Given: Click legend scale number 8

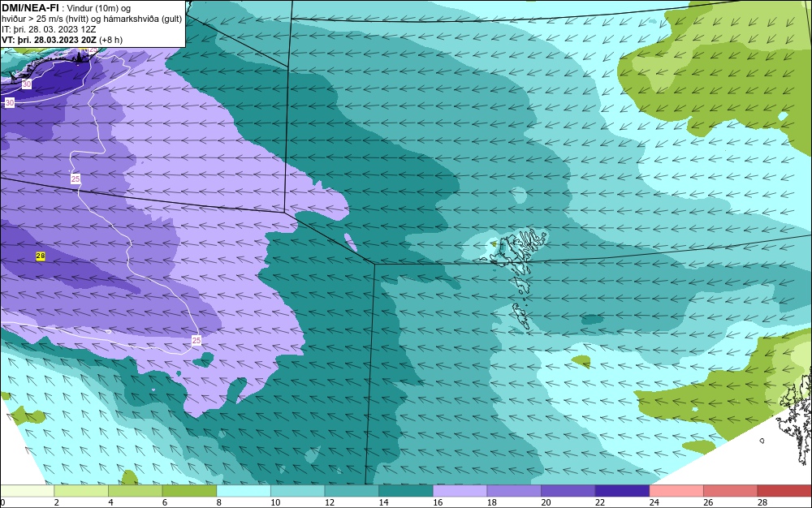Looking at the screenshot, I should pyautogui.click(x=219, y=502).
